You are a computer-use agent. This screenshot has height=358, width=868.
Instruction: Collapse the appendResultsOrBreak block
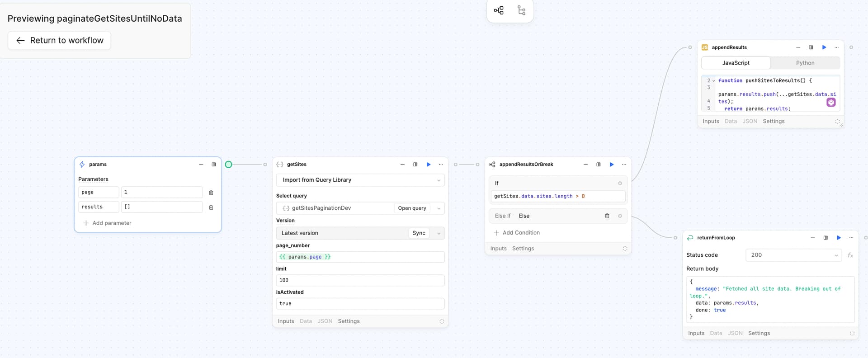pos(585,165)
